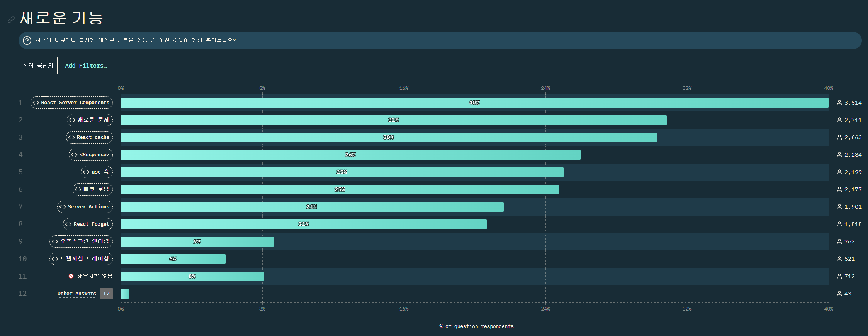
Task: Click the 21% Server Actions bar
Action: 312,207
